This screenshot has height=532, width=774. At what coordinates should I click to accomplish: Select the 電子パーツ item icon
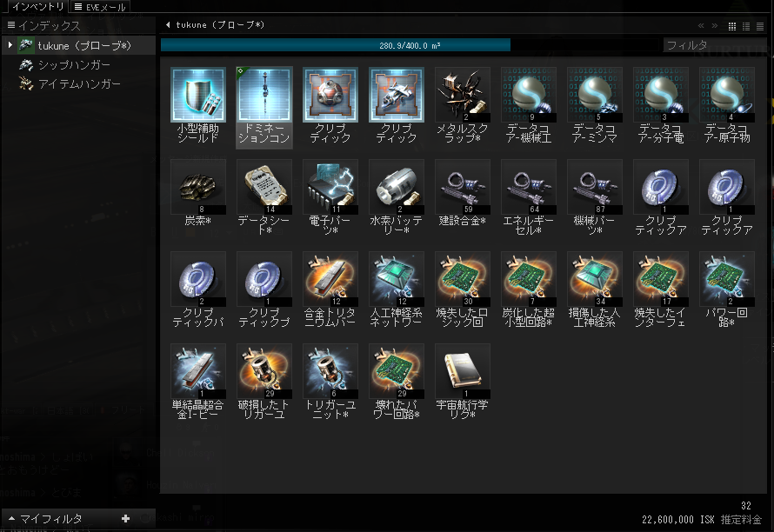click(330, 187)
